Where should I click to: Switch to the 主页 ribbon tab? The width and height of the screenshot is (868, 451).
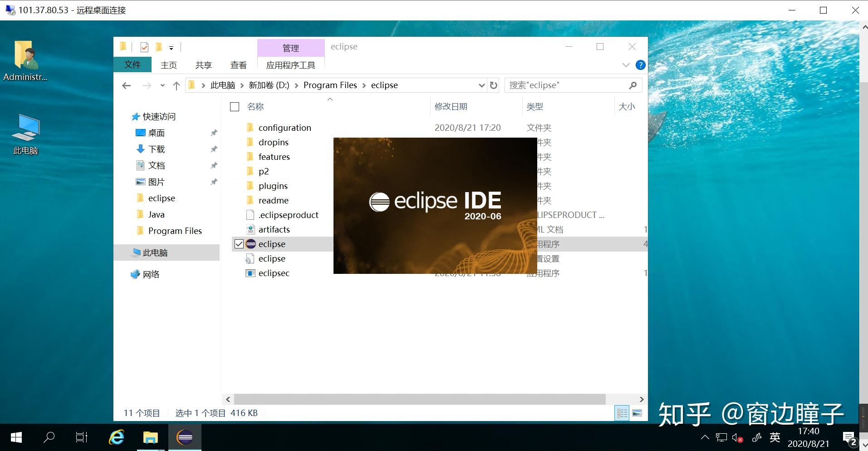pyautogui.click(x=169, y=65)
